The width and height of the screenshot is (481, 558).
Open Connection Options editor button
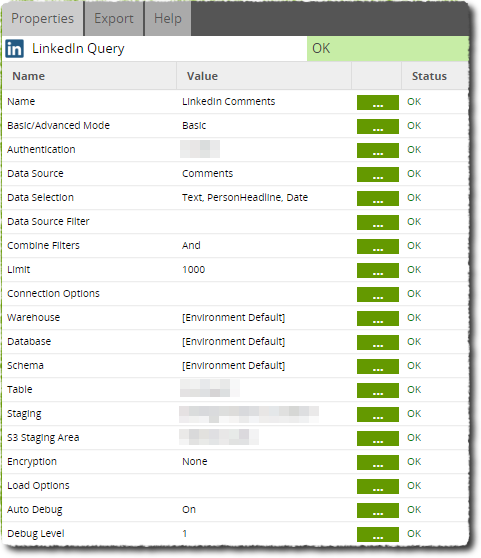[x=378, y=294]
